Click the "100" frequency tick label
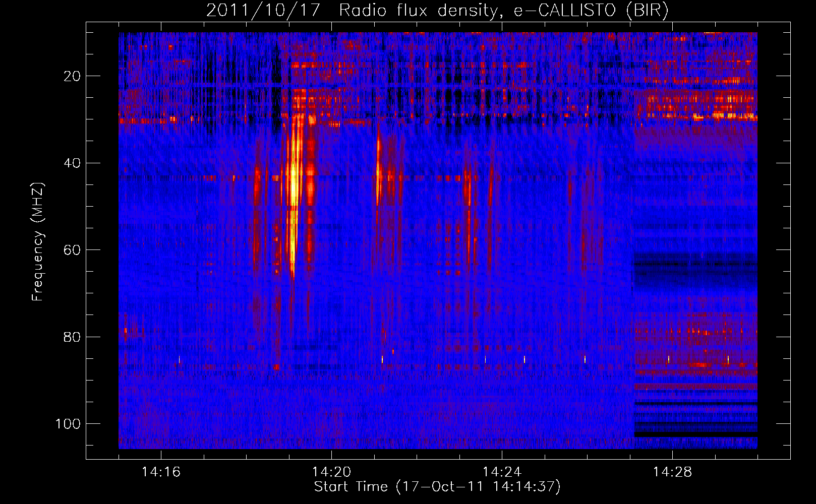The image size is (816, 504). 68,424
